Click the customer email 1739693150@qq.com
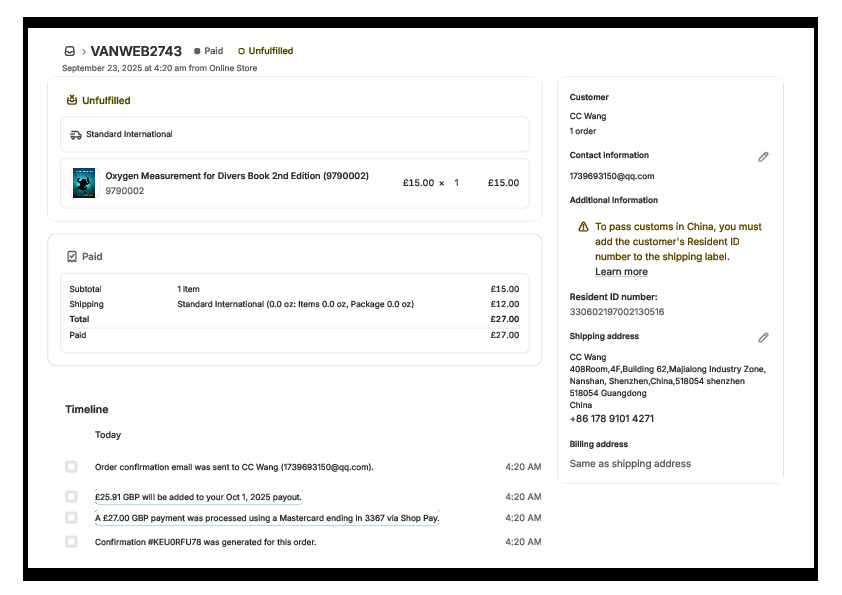Viewport: 842px width, 595px height. [612, 176]
